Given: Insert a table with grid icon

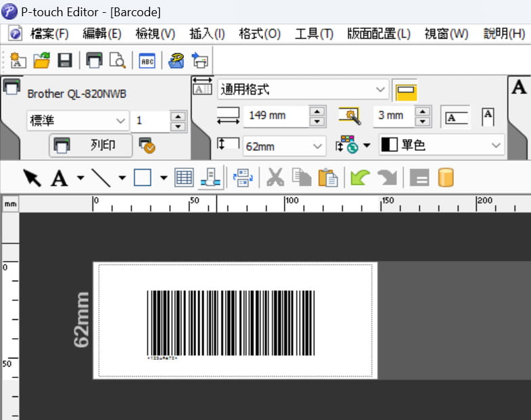Looking at the screenshot, I should click(x=184, y=177).
